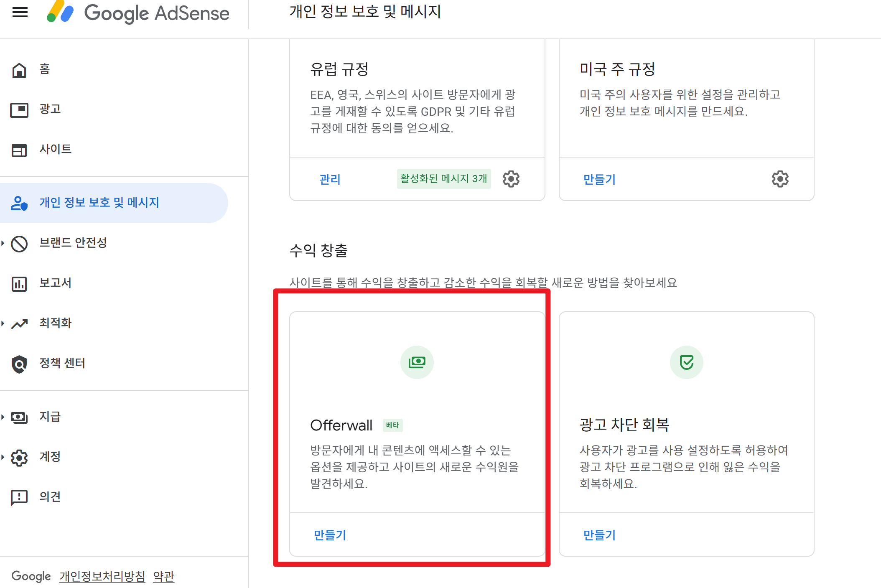Click the Offerwall money icon
The width and height of the screenshot is (881, 588).
pyautogui.click(x=417, y=362)
